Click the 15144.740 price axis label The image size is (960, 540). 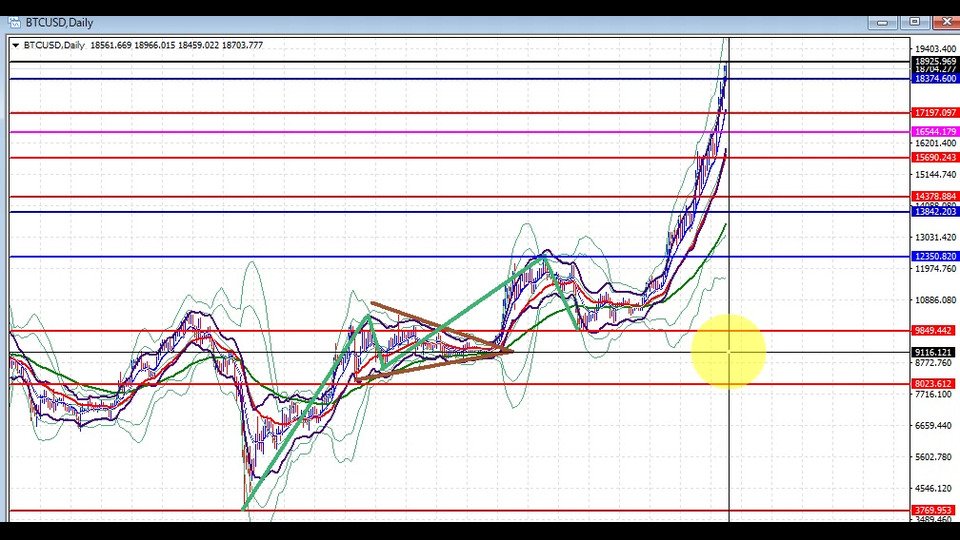pyautogui.click(x=935, y=174)
